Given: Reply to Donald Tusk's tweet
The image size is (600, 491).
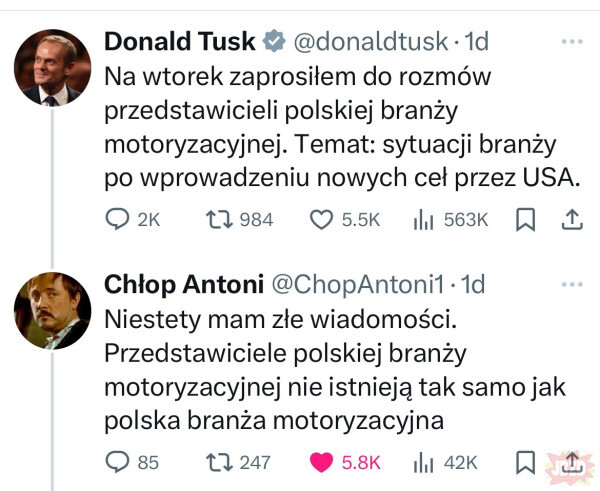Looking at the screenshot, I should point(118,219).
